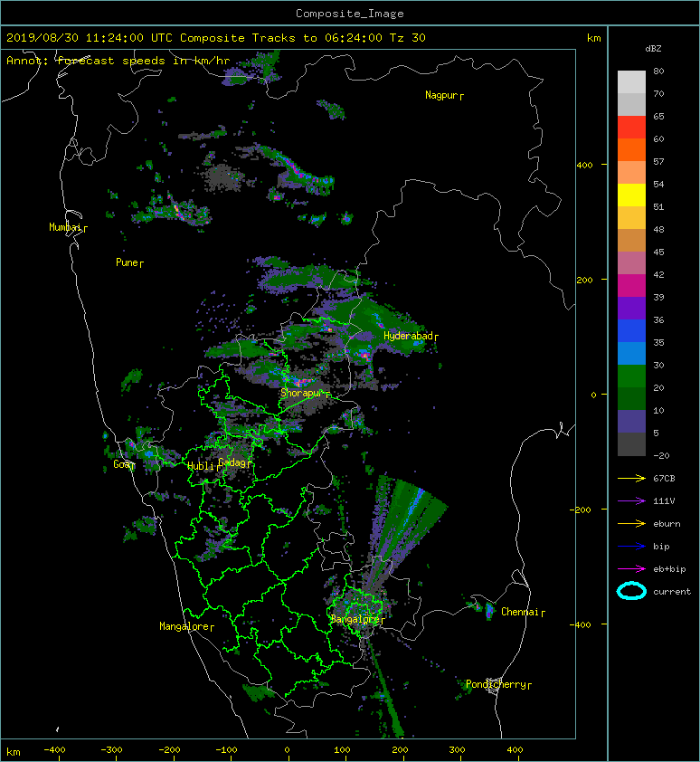
Task: Click the 'Annot: forecast speeds' annotation line
Action: [118, 61]
